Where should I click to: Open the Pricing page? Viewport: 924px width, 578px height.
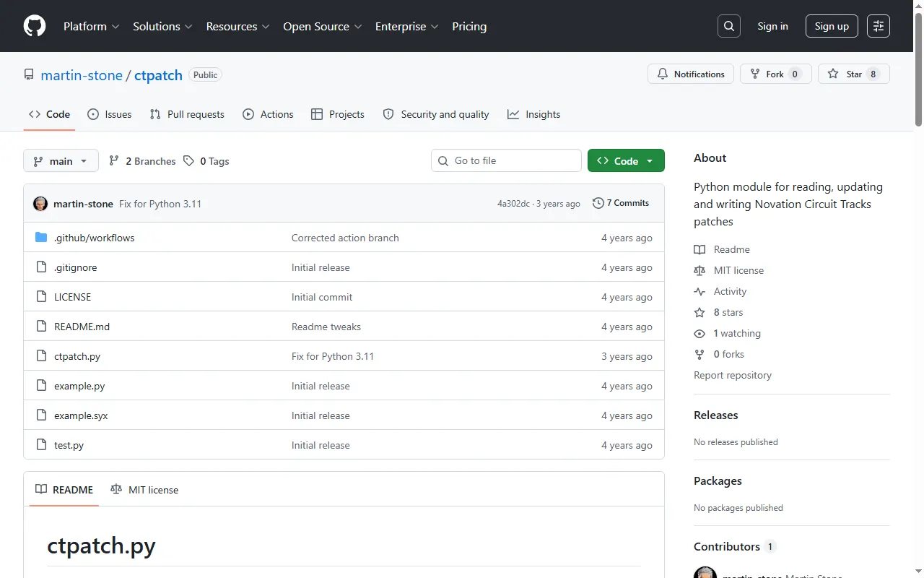click(x=469, y=26)
